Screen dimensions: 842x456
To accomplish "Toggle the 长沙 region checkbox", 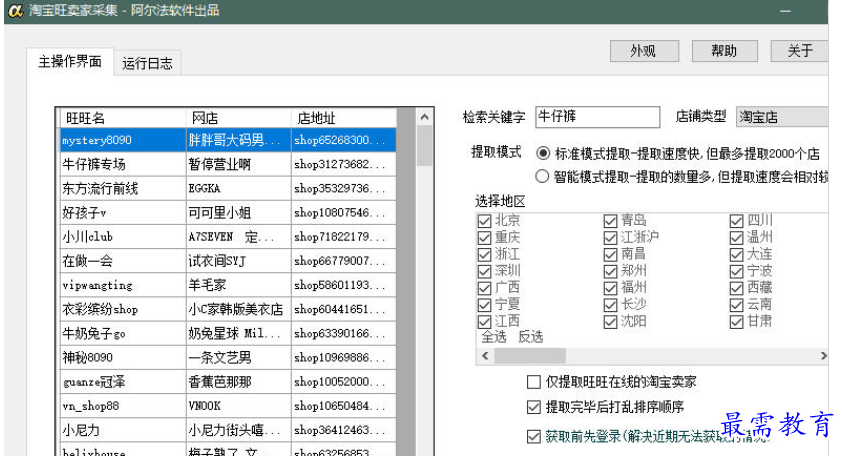I will coord(610,305).
